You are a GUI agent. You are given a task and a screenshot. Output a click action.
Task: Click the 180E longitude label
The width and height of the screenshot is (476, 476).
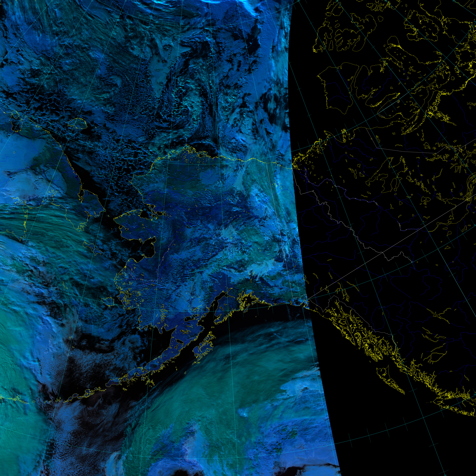tap(126, 1)
